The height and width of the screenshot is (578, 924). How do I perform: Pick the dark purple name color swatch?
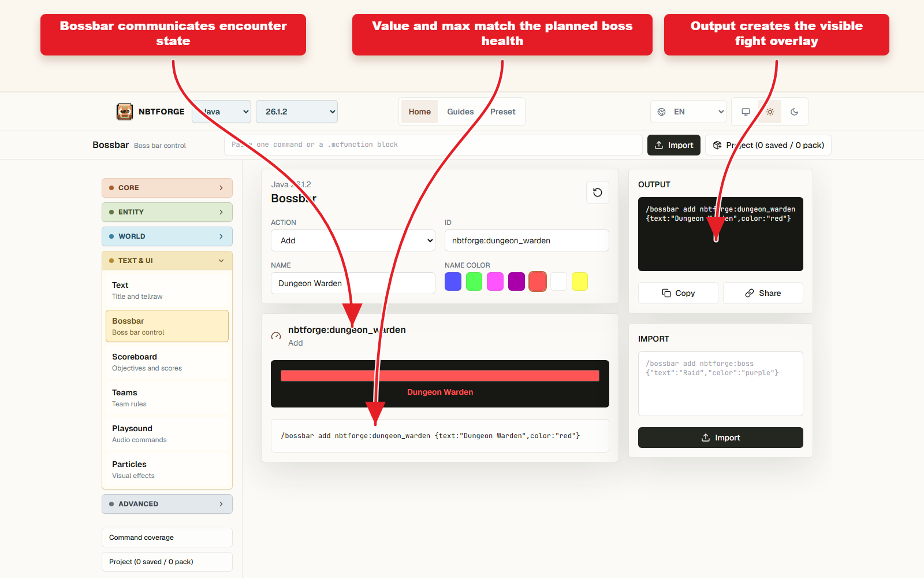click(516, 281)
